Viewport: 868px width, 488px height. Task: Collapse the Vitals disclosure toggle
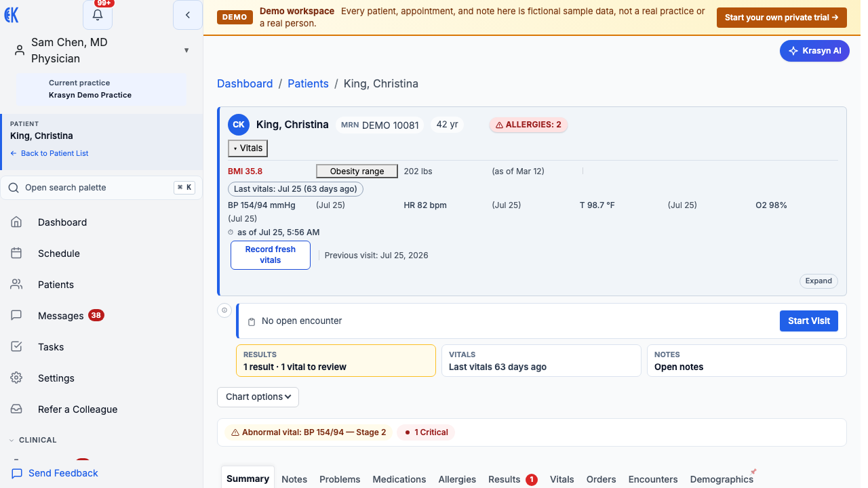coord(248,148)
